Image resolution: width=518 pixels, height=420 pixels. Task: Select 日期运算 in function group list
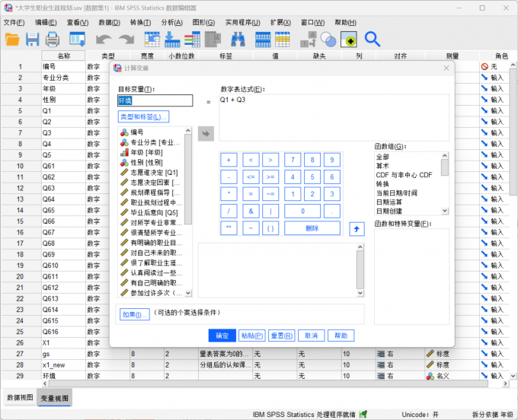click(389, 202)
